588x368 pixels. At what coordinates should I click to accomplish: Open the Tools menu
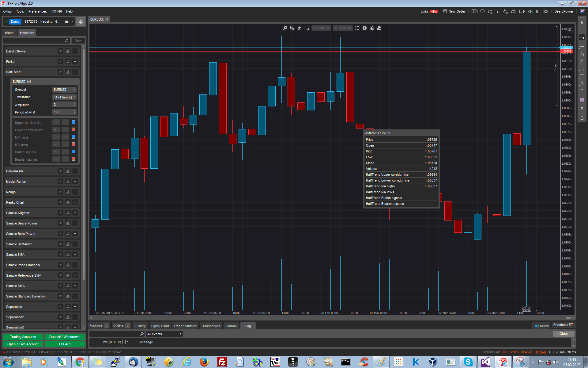pos(20,11)
